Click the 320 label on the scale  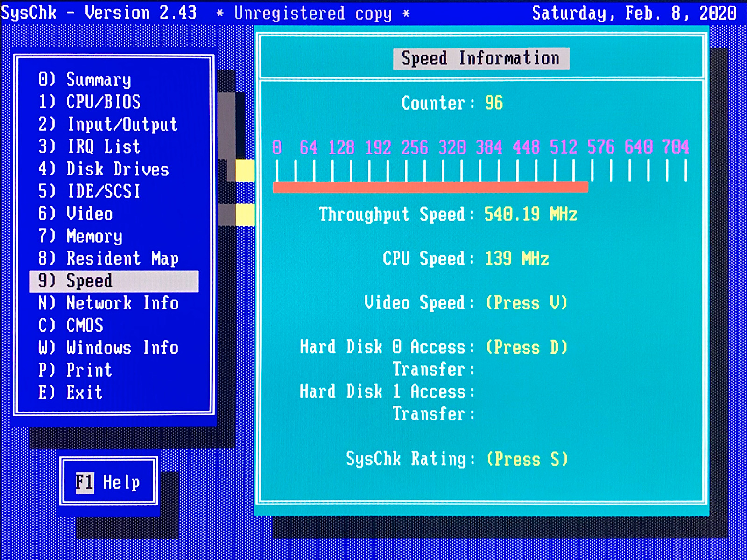click(452, 147)
